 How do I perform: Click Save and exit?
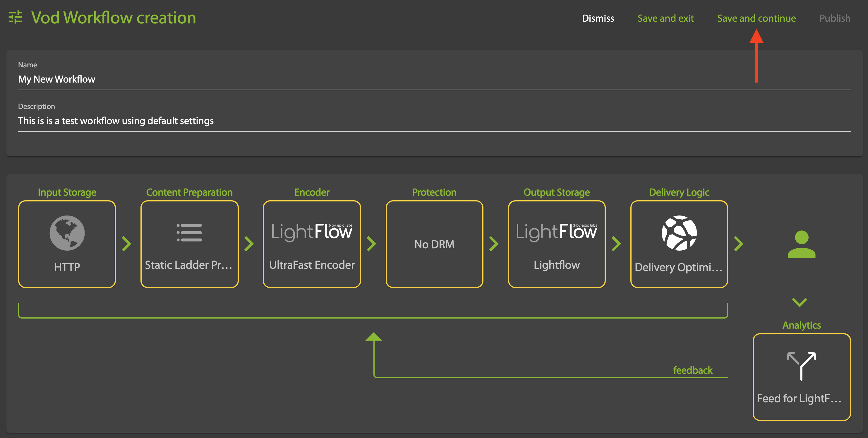click(x=665, y=18)
